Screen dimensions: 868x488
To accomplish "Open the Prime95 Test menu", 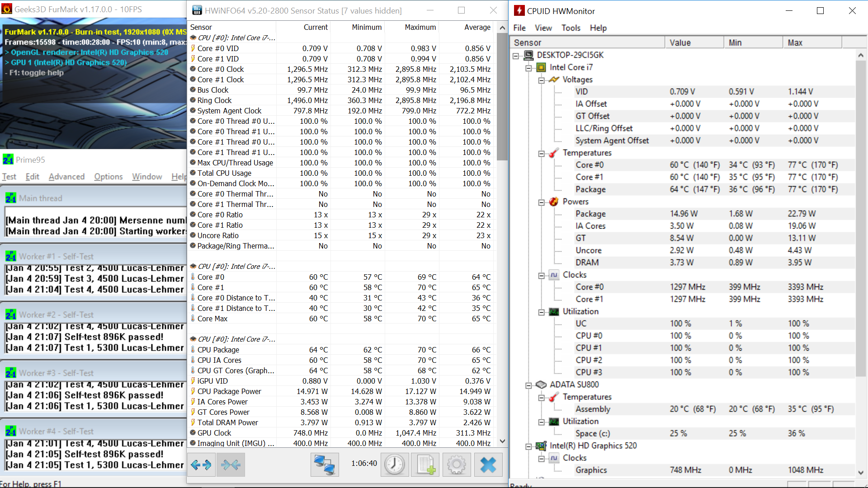I will point(9,177).
